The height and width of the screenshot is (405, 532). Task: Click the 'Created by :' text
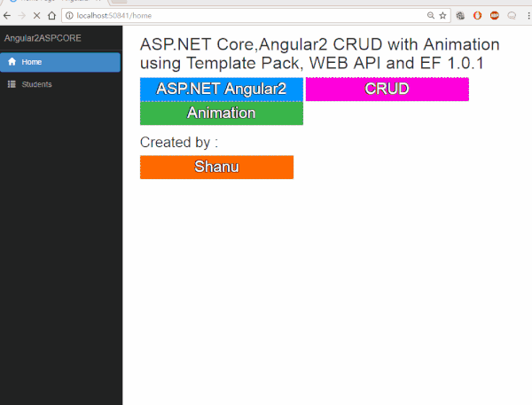179,143
